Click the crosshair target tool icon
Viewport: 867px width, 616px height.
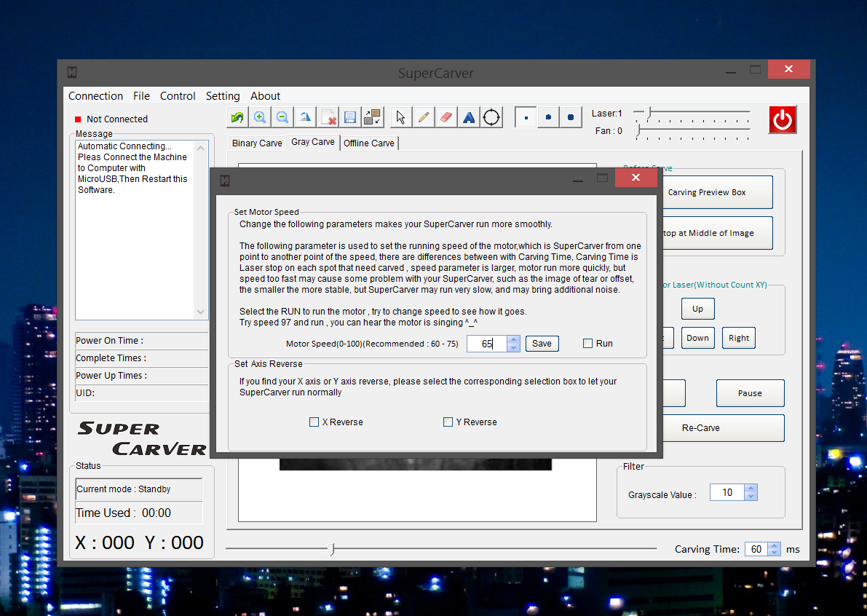click(x=491, y=117)
